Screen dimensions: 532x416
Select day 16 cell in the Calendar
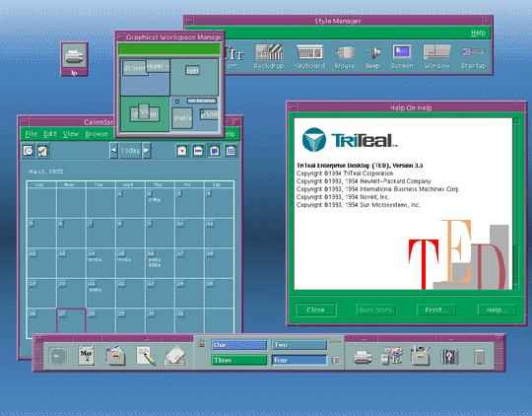pyautogui.click(x=160, y=263)
